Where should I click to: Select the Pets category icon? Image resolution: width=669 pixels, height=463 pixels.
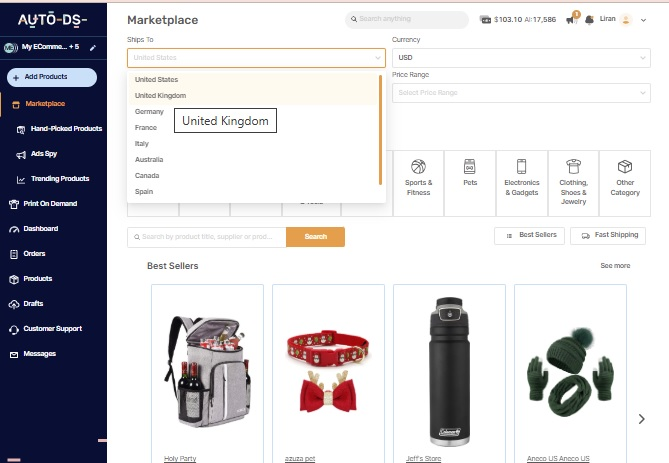[x=470, y=166]
